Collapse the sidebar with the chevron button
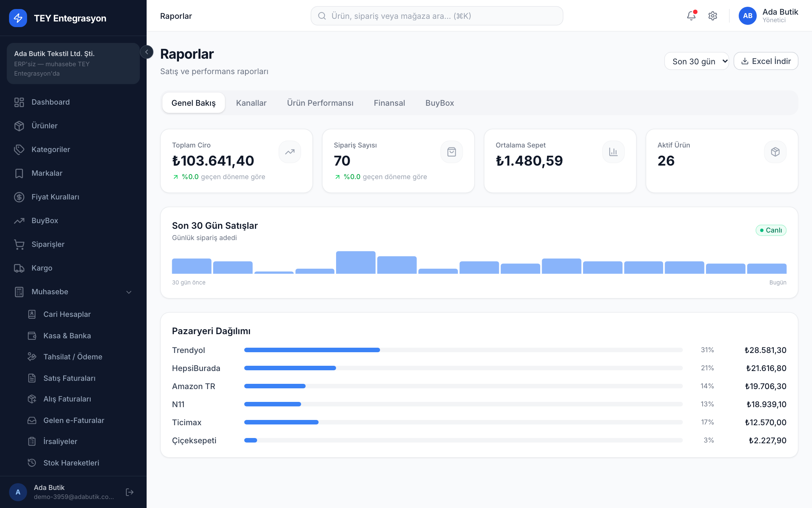This screenshot has height=508, width=812. (x=147, y=52)
